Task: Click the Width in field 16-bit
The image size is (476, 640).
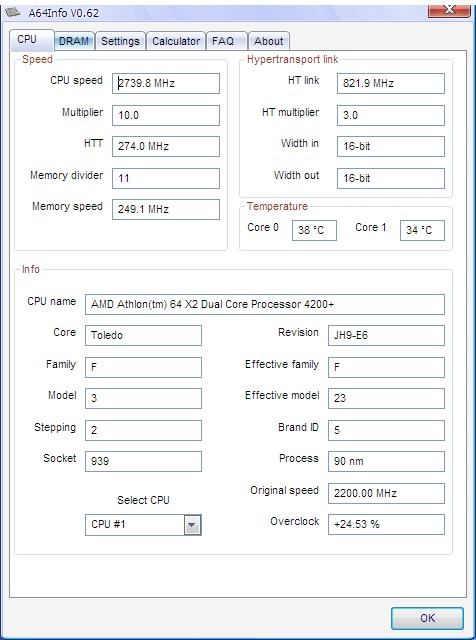Action: pos(391,146)
